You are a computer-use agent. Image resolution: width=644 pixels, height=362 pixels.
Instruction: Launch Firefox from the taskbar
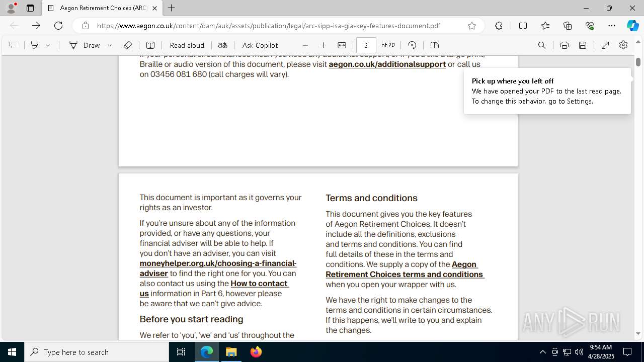(256, 352)
